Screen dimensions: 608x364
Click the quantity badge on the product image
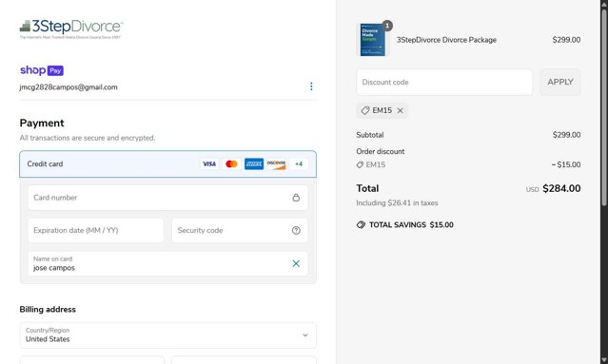pyautogui.click(x=387, y=26)
